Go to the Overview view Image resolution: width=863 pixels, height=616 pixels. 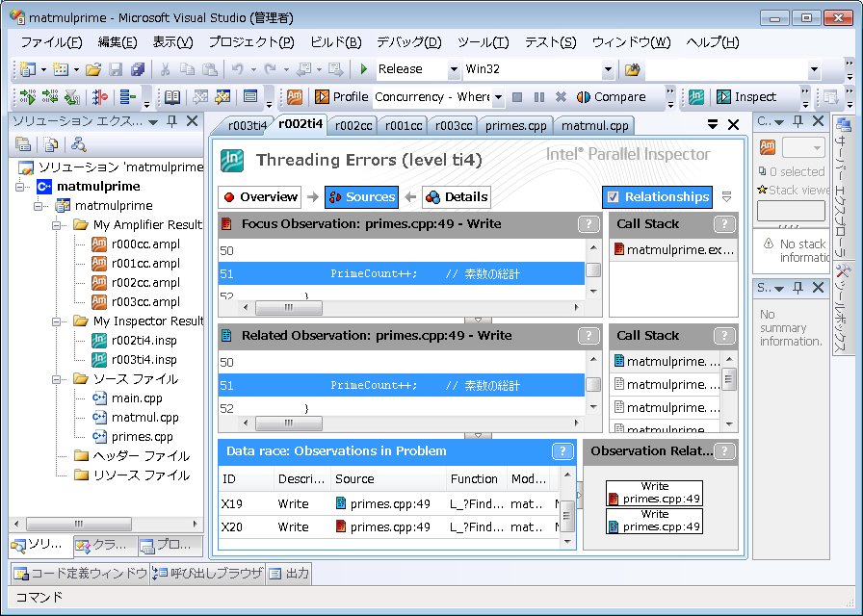tap(260, 197)
